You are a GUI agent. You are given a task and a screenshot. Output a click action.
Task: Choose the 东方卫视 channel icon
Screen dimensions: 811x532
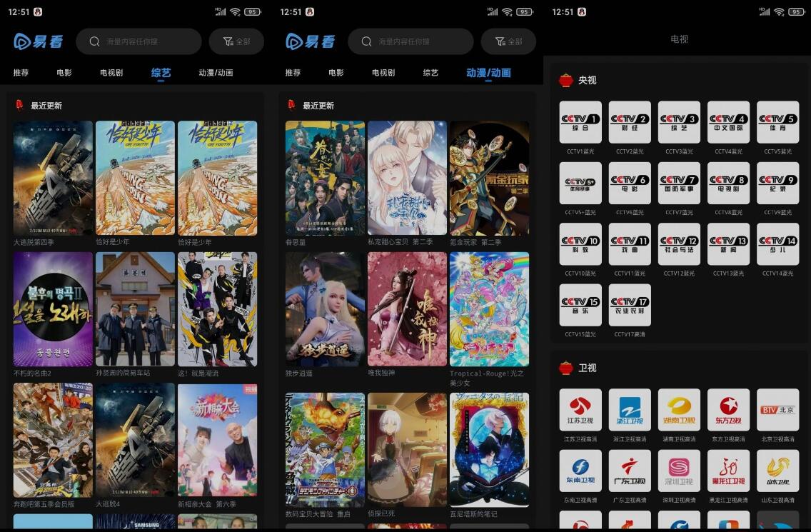click(x=728, y=410)
